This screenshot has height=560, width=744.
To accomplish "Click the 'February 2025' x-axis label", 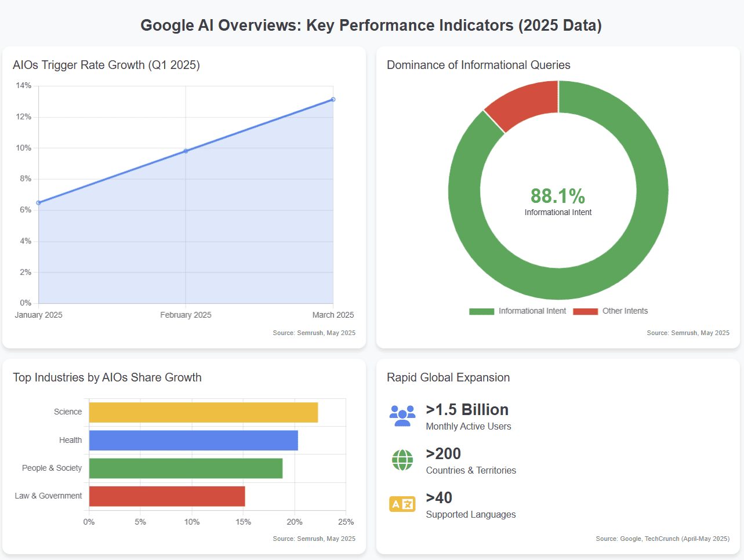I will [186, 315].
